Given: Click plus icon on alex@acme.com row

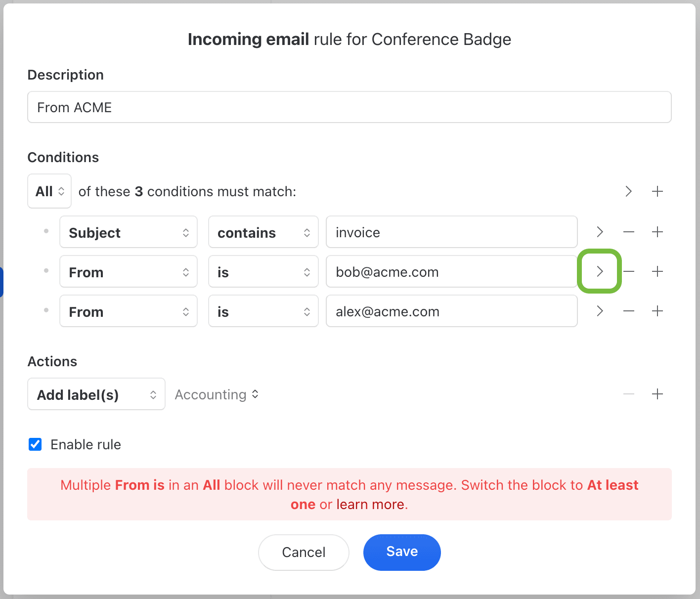Looking at the screenshot, I should point(657,311).
